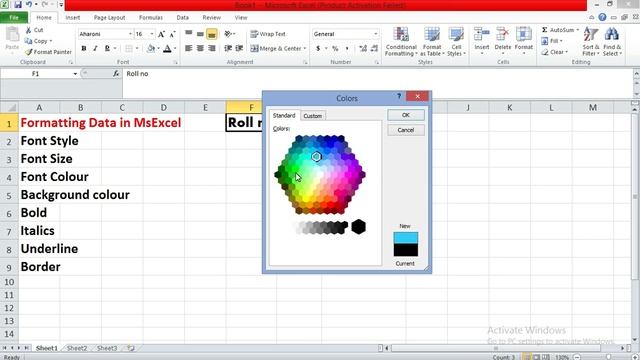Open the Borders dropdown arrow
Screen dimensions: 640x360
click(137, 48)
